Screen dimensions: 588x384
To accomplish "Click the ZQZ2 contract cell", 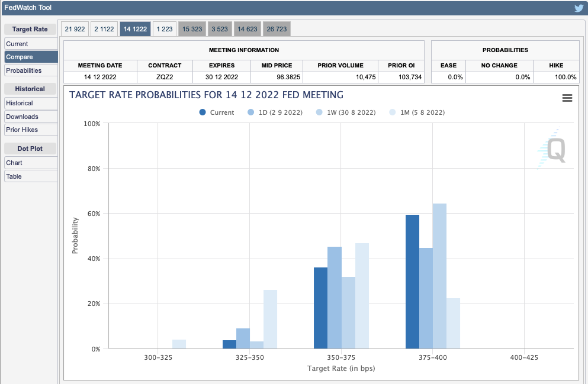I will [165, 77].
